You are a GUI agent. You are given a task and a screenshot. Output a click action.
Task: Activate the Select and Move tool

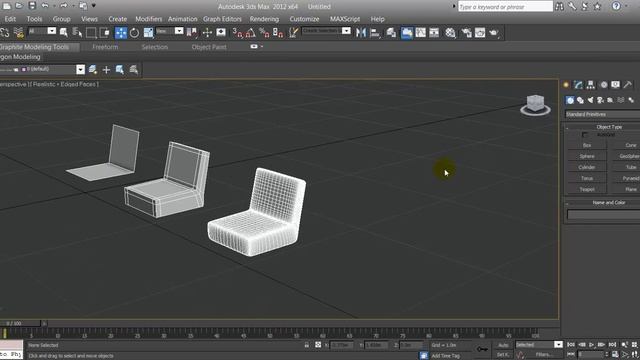pos(121,33)
